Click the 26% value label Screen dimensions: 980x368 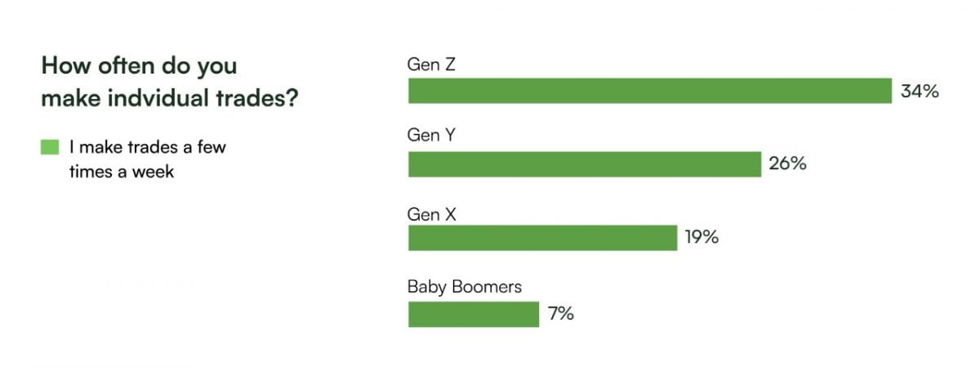(787, 164)
